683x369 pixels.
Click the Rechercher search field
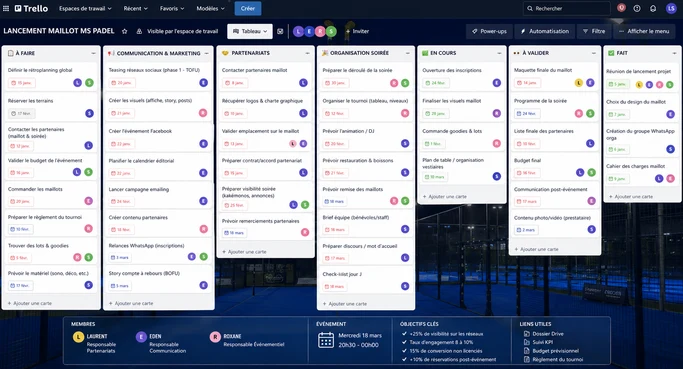566,8
